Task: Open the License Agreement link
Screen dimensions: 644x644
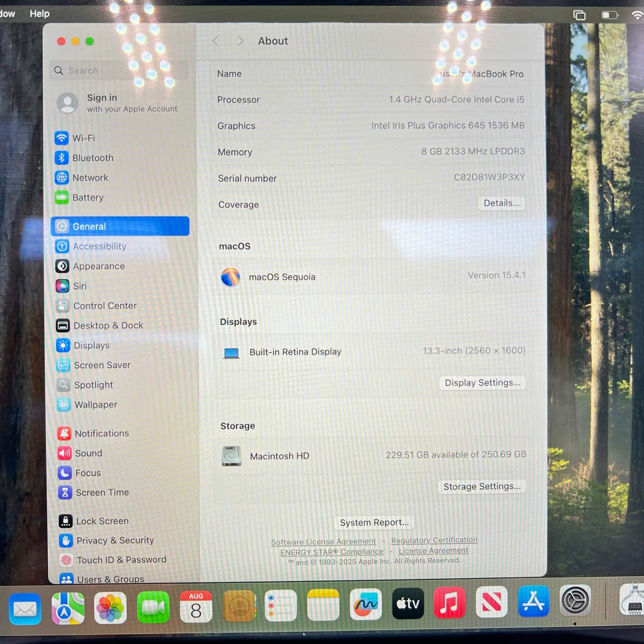Action: pos(433,550)
